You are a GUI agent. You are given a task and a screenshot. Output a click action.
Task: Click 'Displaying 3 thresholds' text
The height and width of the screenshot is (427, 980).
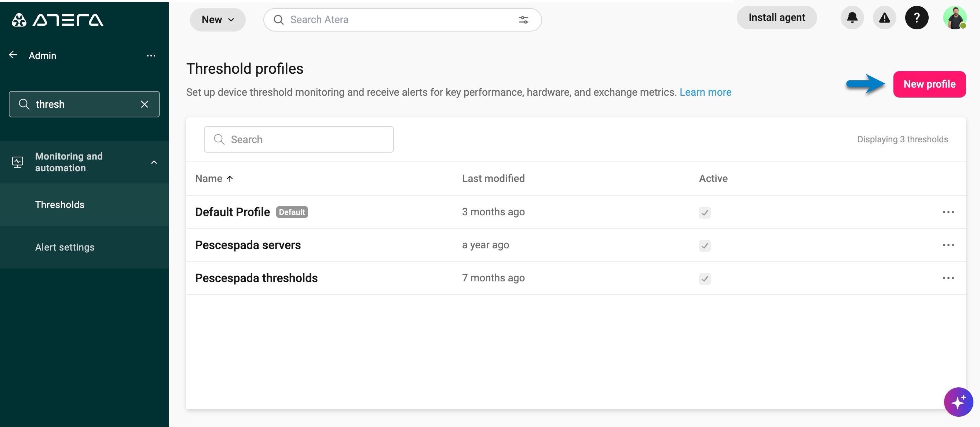pos(902,139)
